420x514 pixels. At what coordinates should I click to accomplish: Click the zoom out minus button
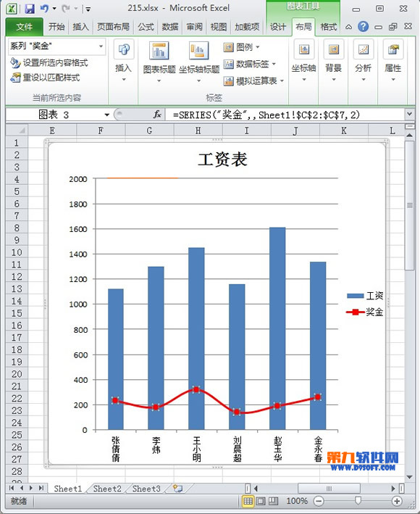(319, 501)
